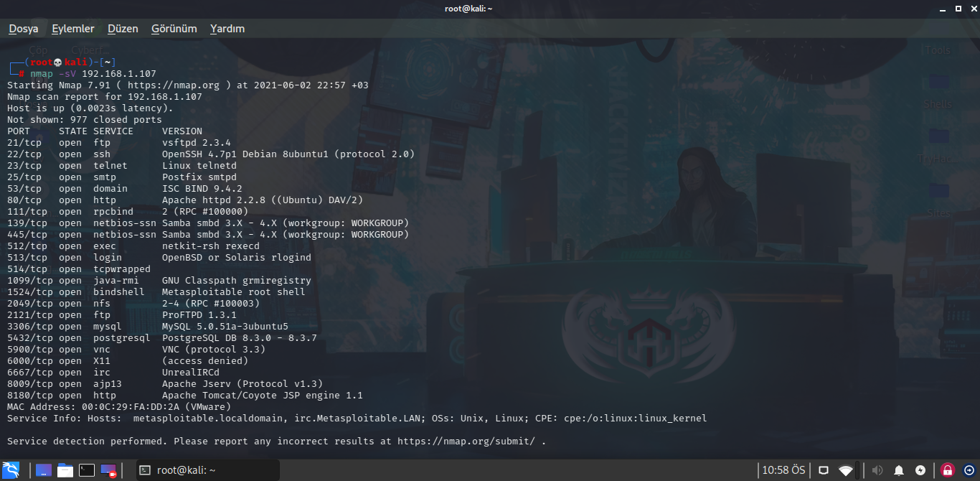This screenshot has height=481, width=980.
Task: Click the 10:58 ÖS panel clock
Action: [783, 470]
